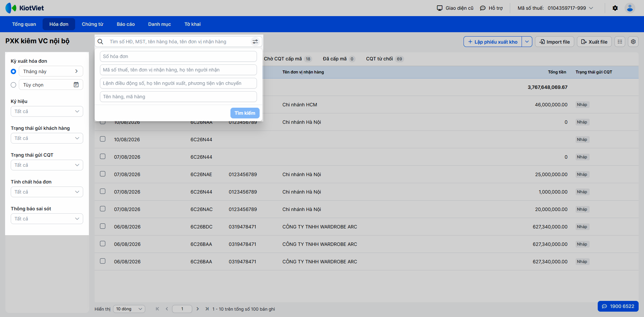This screenshot has height=317, width=644.
Task: Focus the Lệnh điều động số field
Action: coord(178,83)
